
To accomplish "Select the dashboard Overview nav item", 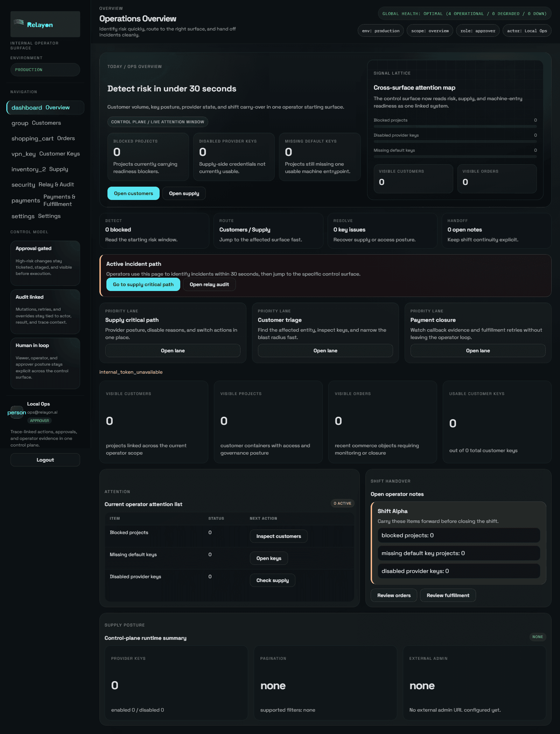I will click(45, 108).
